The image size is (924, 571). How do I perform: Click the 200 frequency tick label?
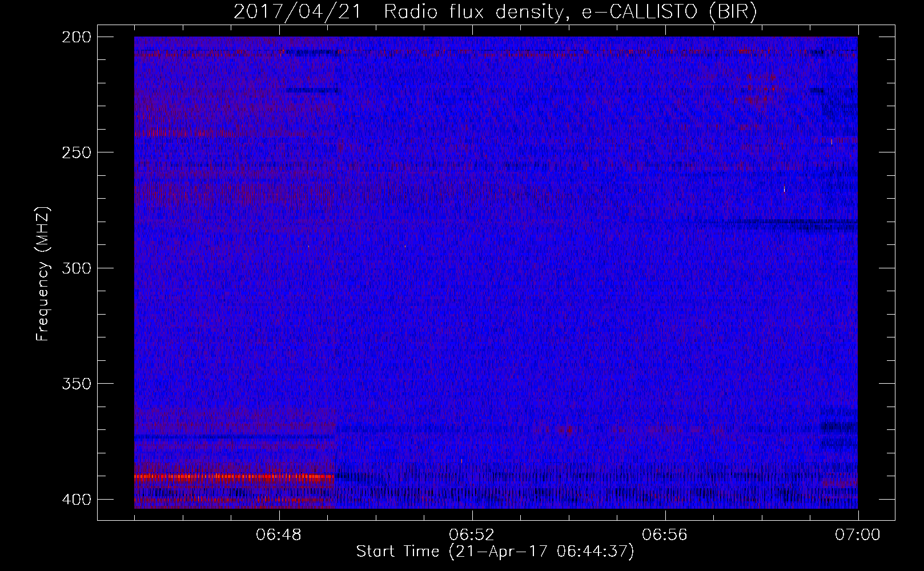pos(77,37)
